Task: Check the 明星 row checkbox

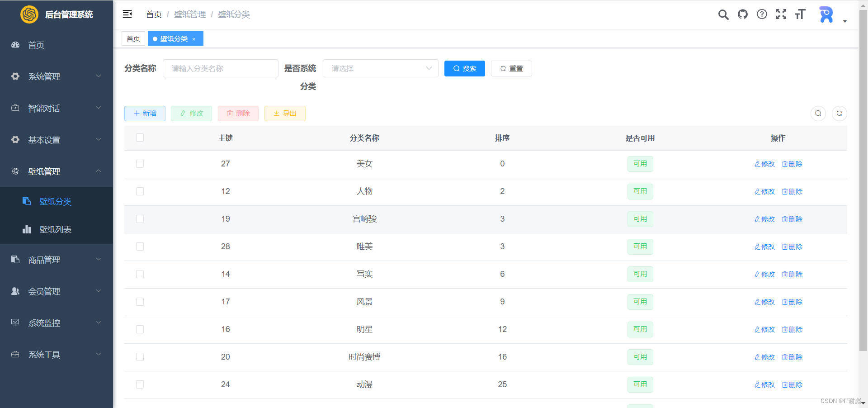Action: pos(140,329)
